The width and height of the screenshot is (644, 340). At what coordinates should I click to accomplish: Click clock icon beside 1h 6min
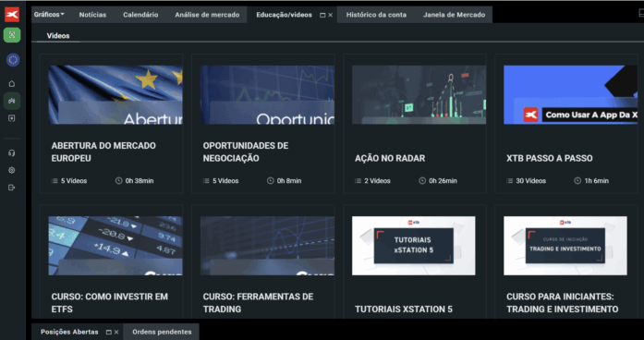577,181
